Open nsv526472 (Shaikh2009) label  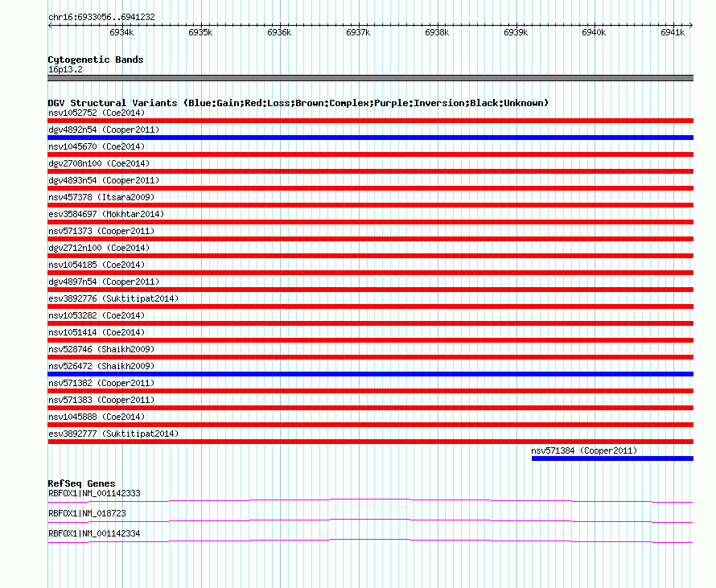101,366
